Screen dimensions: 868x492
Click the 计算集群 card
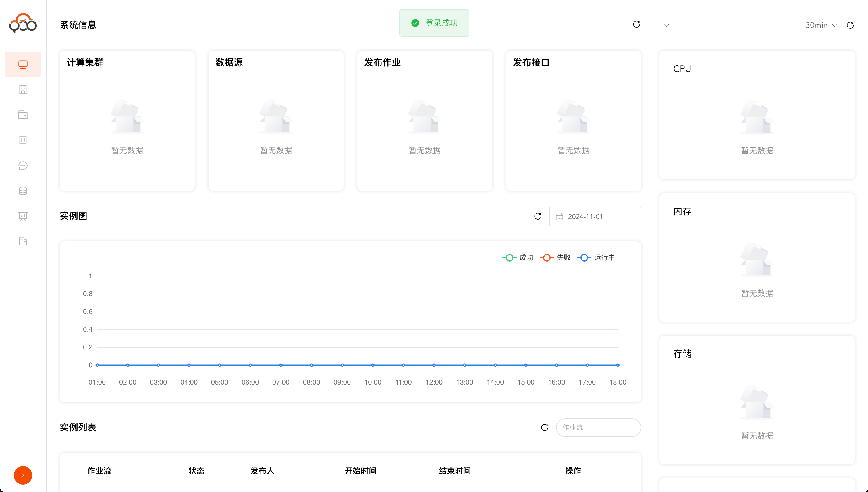tap(127, 121)
